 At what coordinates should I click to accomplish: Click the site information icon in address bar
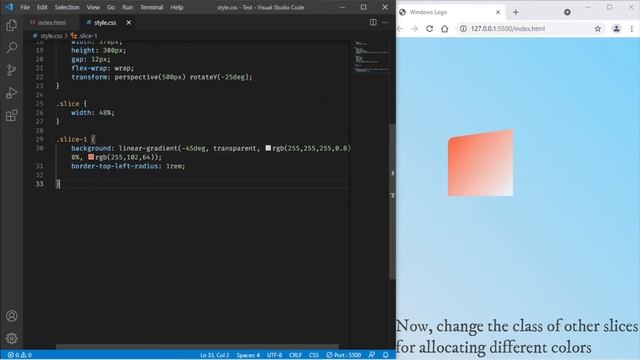click(x=463, y=29)
